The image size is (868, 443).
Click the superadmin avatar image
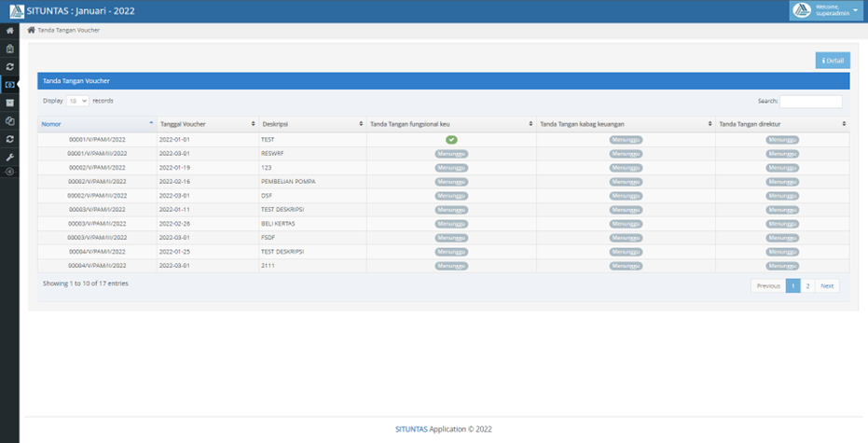[x=802, y=10]
